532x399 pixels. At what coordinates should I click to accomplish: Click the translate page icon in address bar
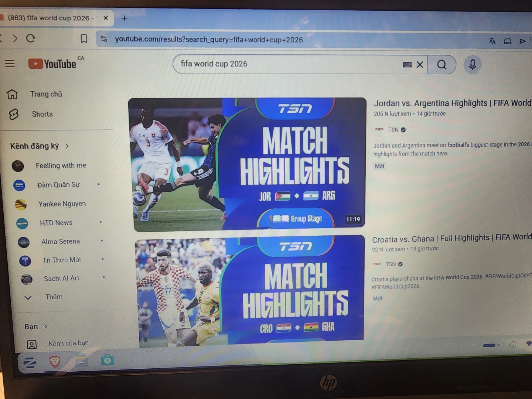tap(492, 41)
